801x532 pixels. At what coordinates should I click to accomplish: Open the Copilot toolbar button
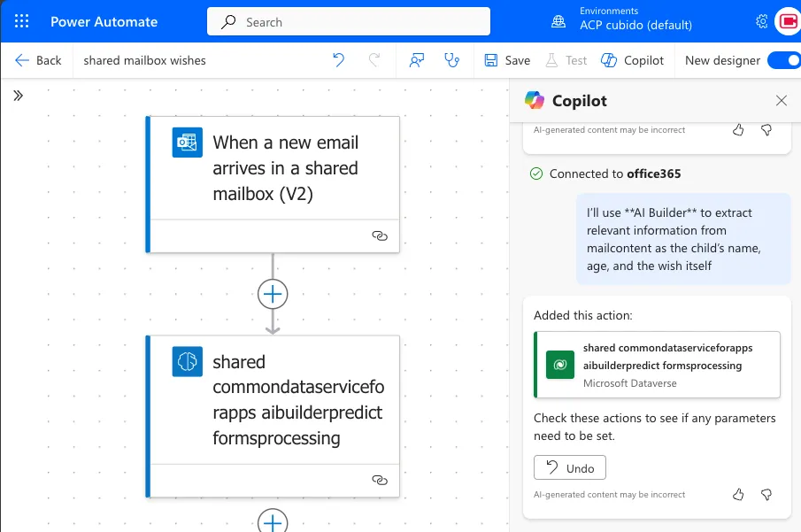click(x=632, y=60)
